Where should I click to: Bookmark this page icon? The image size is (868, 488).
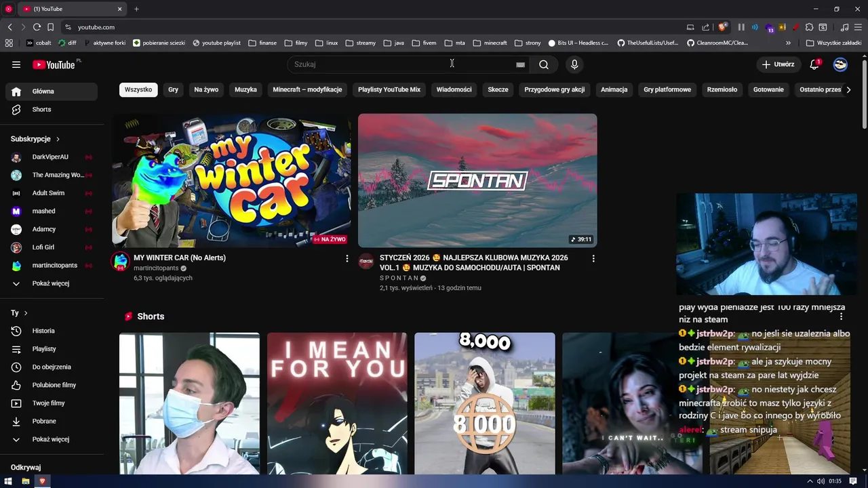50,27
